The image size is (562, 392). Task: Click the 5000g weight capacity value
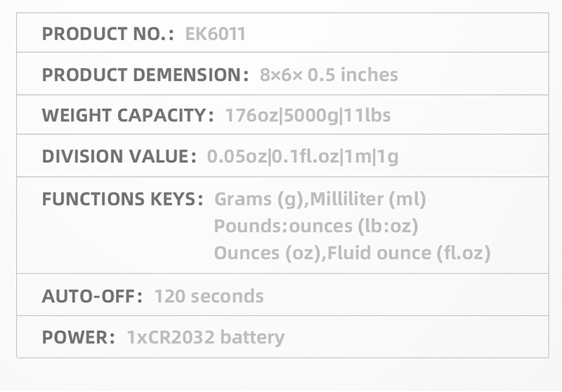coord(310,115)
